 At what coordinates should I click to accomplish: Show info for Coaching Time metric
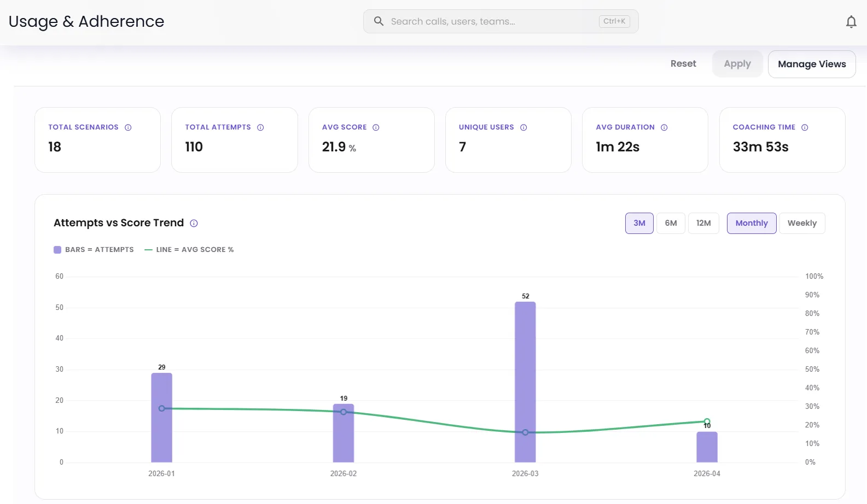pyautogui.click(x=805, y=127)
